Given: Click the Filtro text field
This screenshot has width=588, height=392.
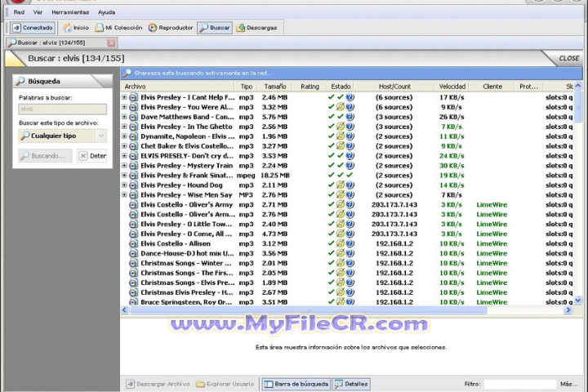Looking at the screenshot, I should [x=519, y=384].
